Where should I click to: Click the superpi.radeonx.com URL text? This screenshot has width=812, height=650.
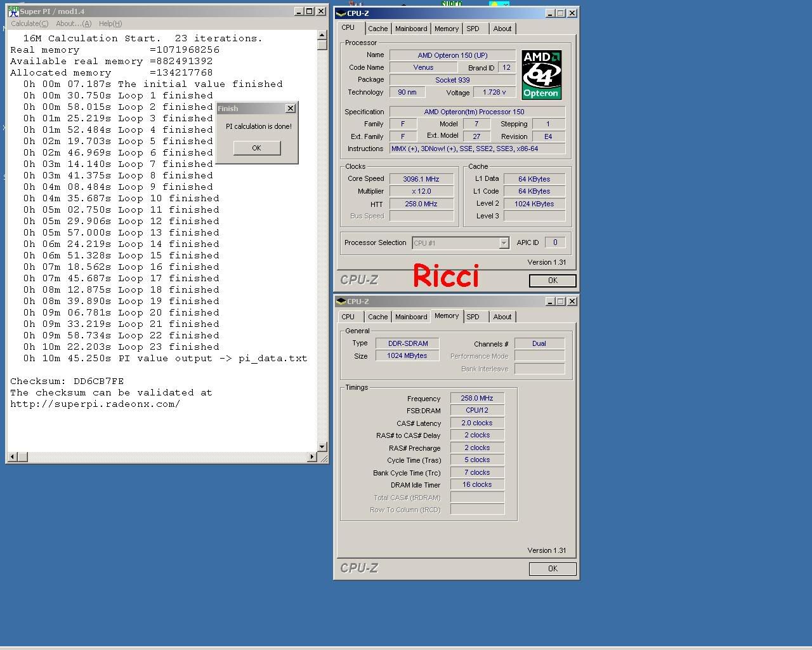coord(95,404)
